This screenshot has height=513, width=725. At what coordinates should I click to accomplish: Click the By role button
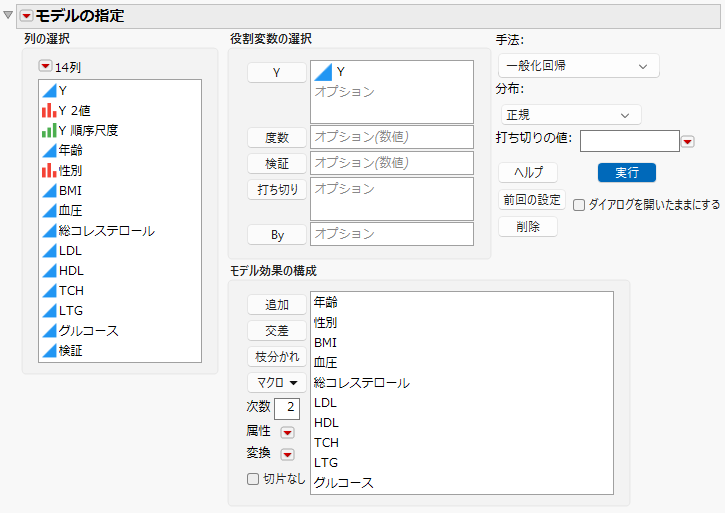pyautogui.click(x=277, y=235)
